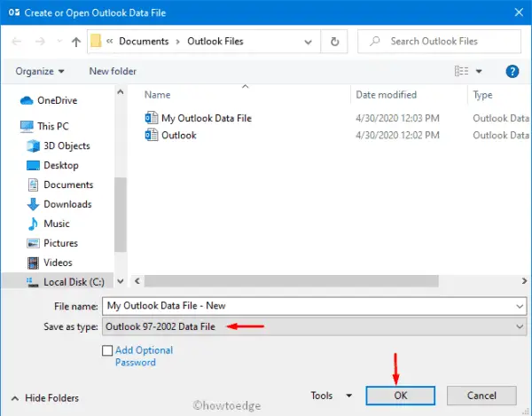
Task: Open the Downloads folder in sidebar
Action: (x=67, y=204)
